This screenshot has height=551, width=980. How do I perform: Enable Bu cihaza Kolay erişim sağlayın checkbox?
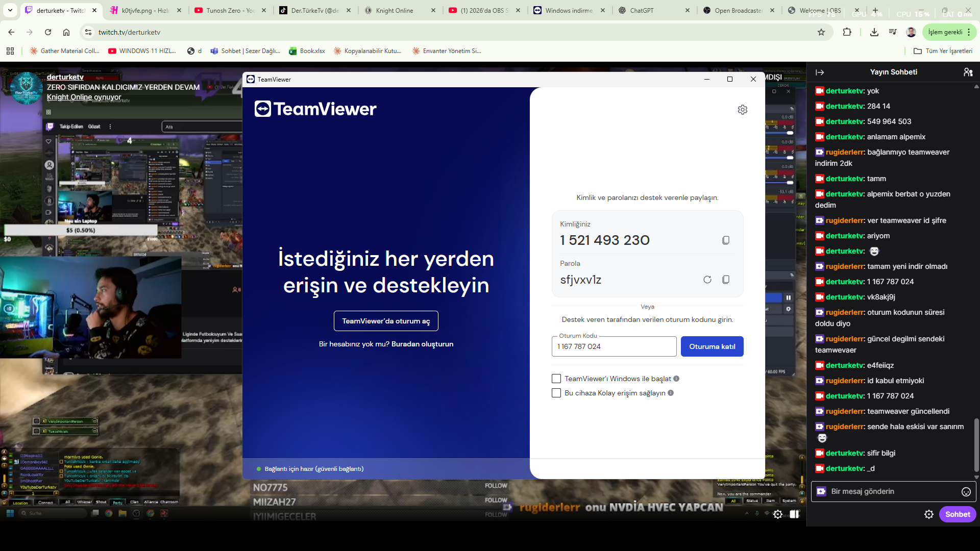(556, 393)
